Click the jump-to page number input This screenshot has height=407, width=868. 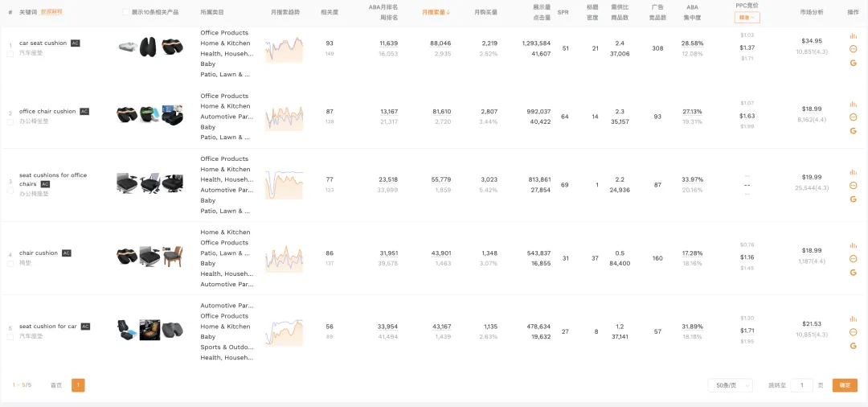click(801, 385)
